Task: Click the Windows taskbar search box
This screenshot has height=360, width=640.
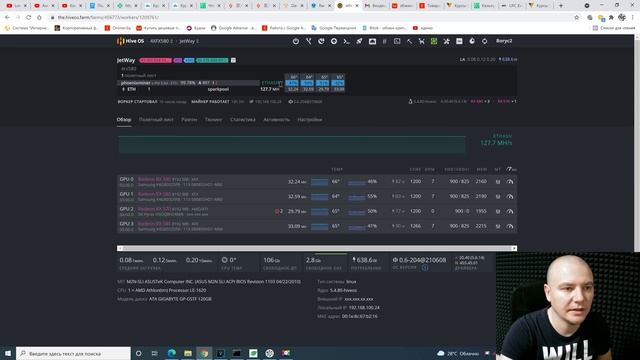Action: point(73,353)
